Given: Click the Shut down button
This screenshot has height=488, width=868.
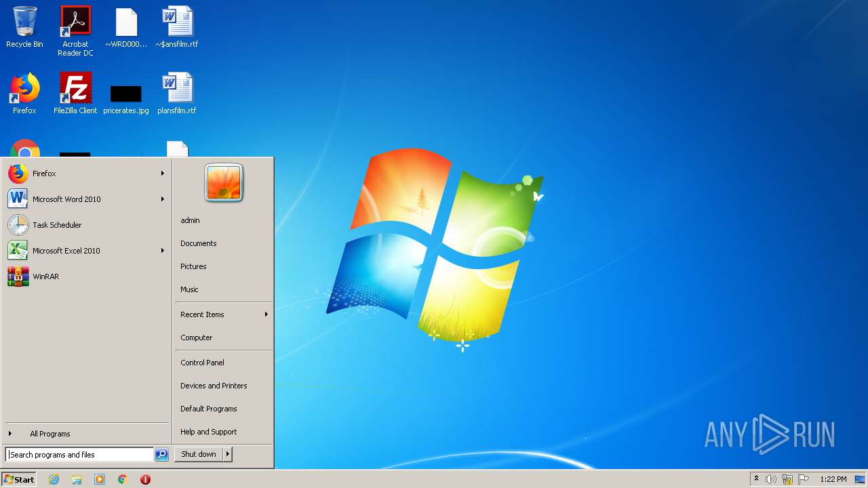Looking at the screenshot, I should (x=199, y=454).
